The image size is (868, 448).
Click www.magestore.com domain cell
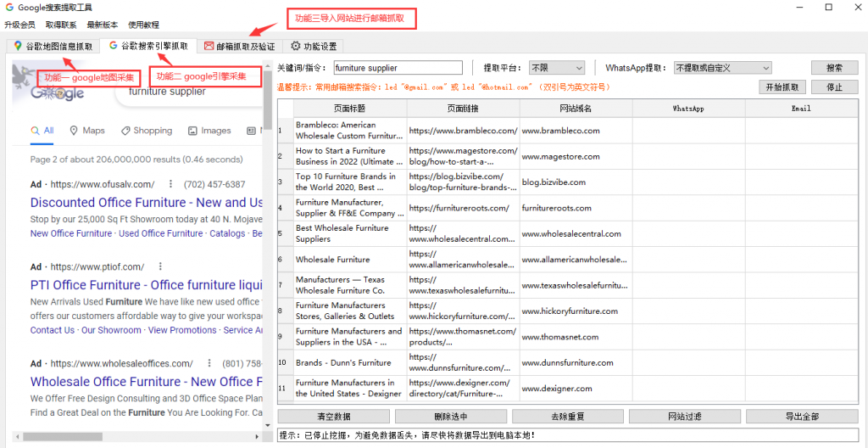click(576, 156)
